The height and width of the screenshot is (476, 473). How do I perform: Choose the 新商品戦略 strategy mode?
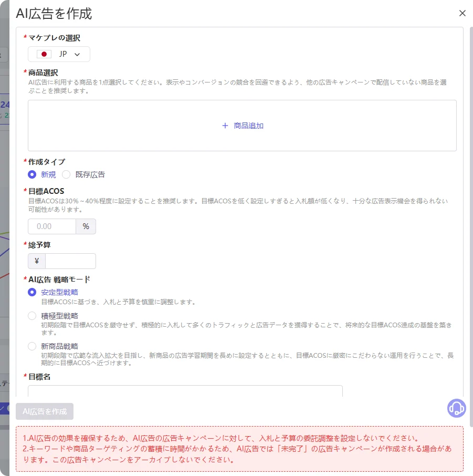(32, 346)
